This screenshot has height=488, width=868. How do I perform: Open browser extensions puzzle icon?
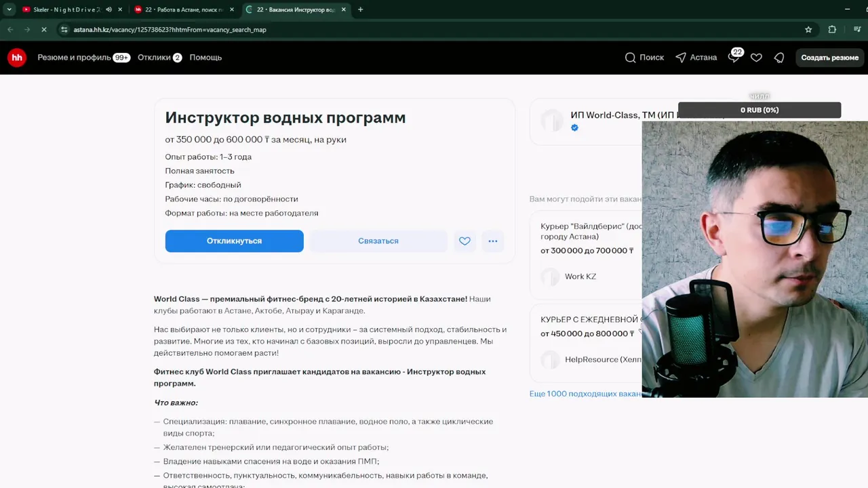click(x=832, y=30)
